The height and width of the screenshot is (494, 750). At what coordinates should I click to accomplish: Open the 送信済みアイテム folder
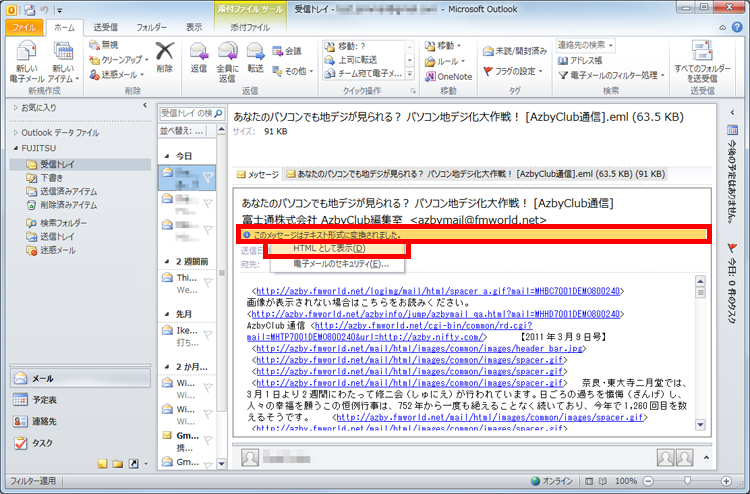click(62, 191)
